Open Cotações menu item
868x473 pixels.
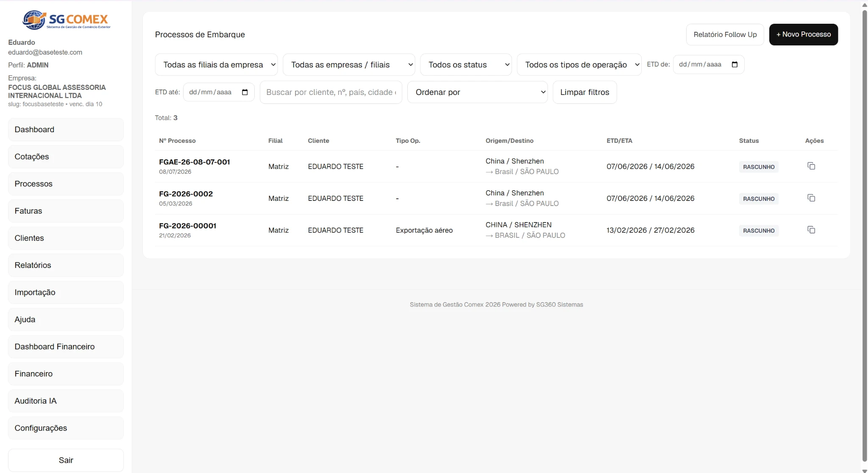tap(66, 156)
